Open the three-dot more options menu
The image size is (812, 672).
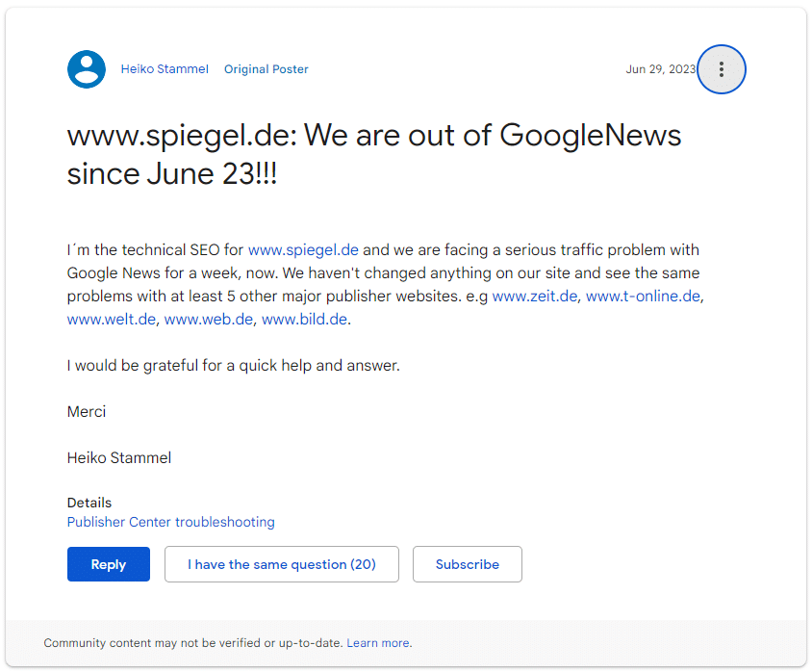pos(721,69)
